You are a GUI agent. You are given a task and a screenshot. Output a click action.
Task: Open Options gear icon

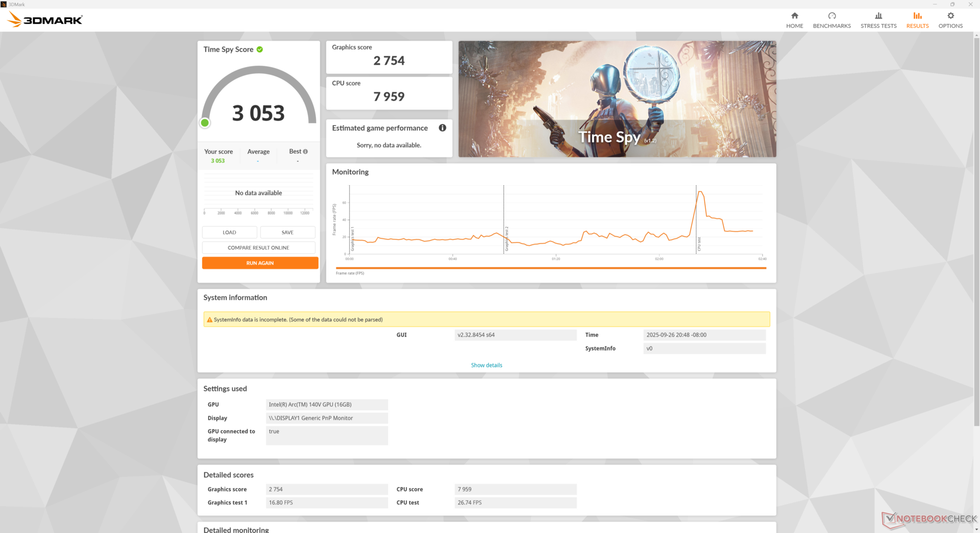pyautogui.click(x=950, y=16)
